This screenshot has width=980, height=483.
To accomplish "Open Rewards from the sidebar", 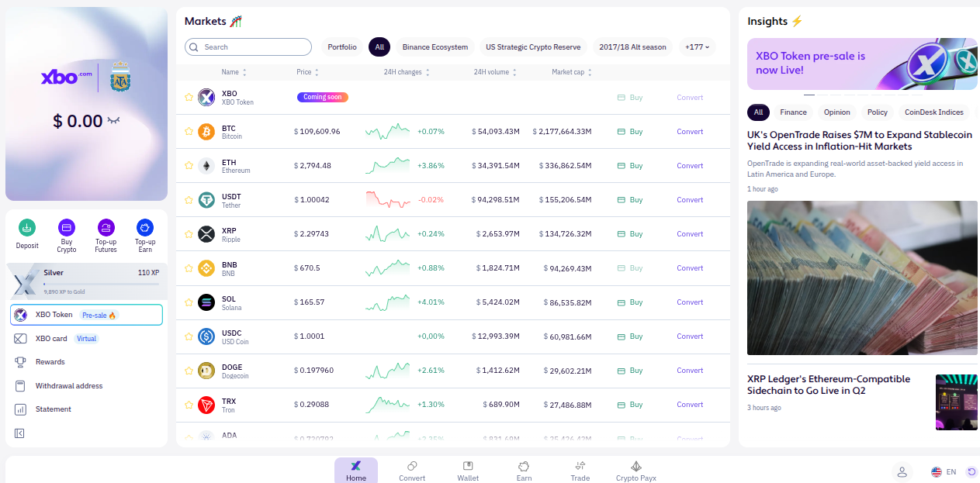I will tap(86, 362).
